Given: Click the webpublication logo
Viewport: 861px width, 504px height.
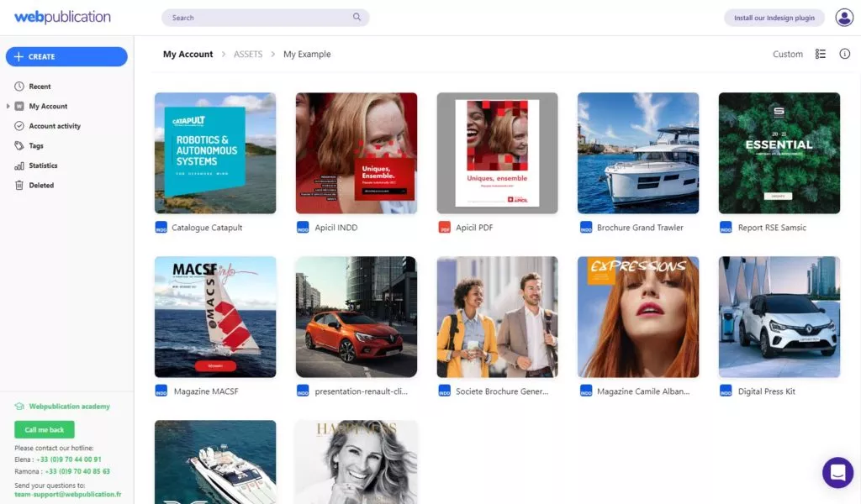Looking at the screenshot, I should click(62, 17).
